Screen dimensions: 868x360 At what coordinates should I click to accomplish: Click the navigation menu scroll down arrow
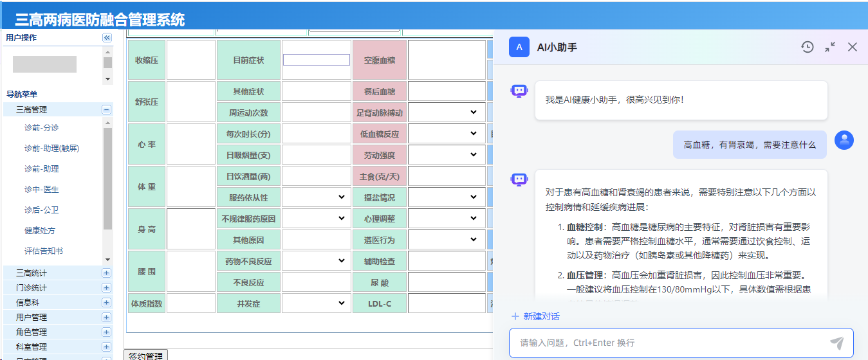tap(107, 259)
